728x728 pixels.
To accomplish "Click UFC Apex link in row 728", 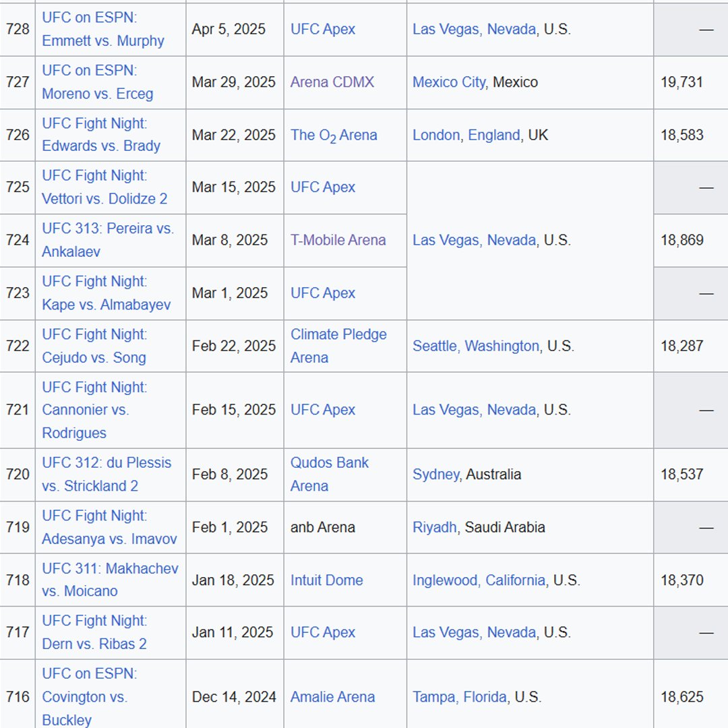I will click(x=323, y=29).
